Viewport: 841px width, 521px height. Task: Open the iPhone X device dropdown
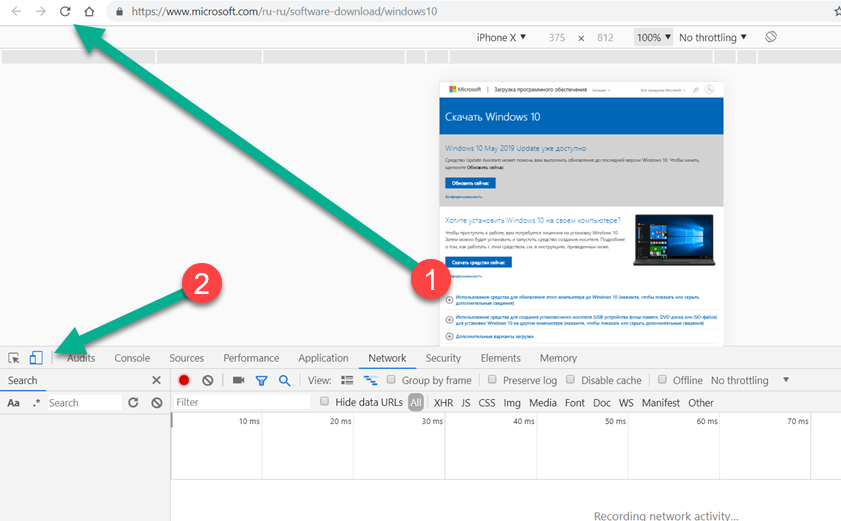click(501, 37)
